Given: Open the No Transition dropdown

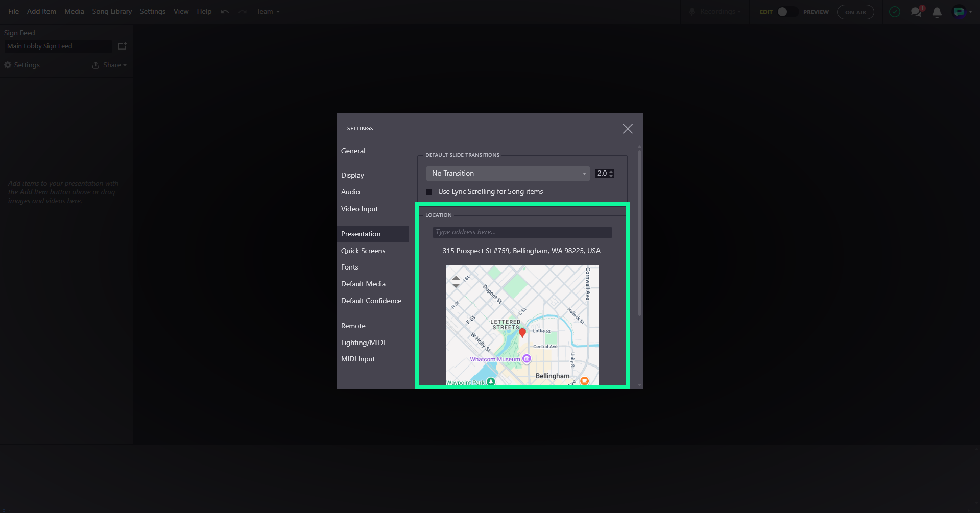Looking at the screenshot, I should point(508,174).
